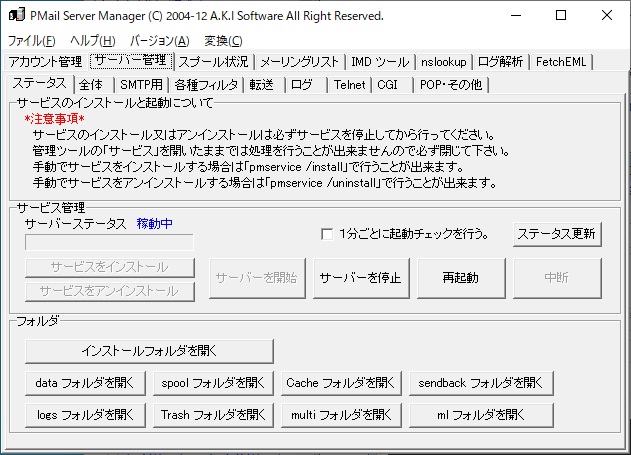Click the PMail Server Manager title bar icon

point(17,15)
